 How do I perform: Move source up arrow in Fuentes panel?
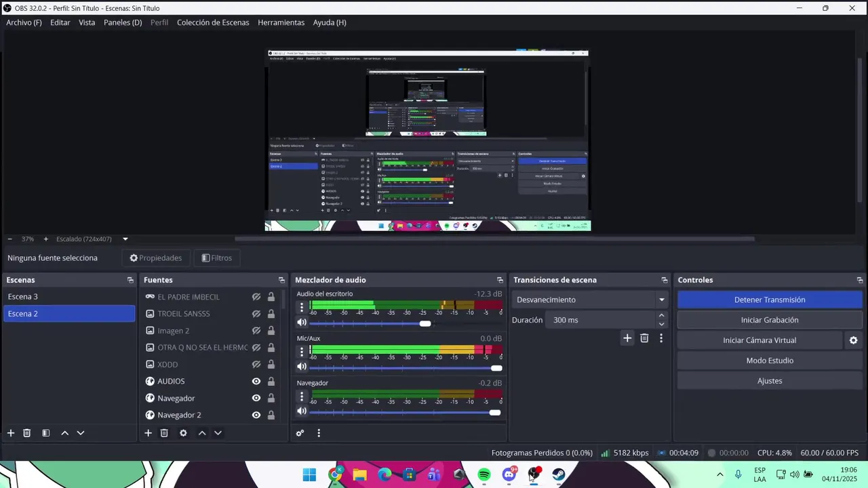pyautogui.click(x=201, y=433)
